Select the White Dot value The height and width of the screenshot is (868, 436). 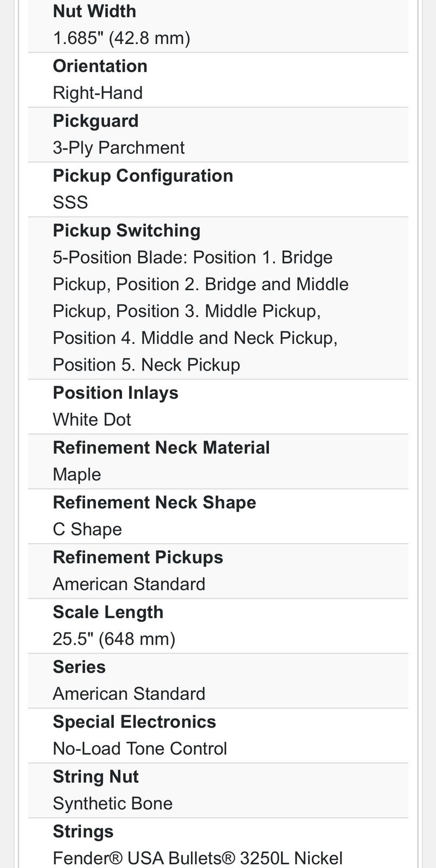[x=92, y=420]
